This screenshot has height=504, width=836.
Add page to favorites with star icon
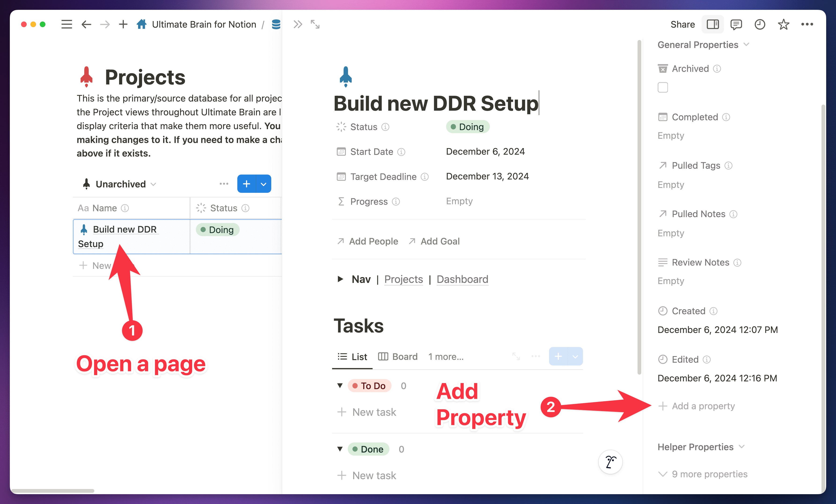[783, 24]
